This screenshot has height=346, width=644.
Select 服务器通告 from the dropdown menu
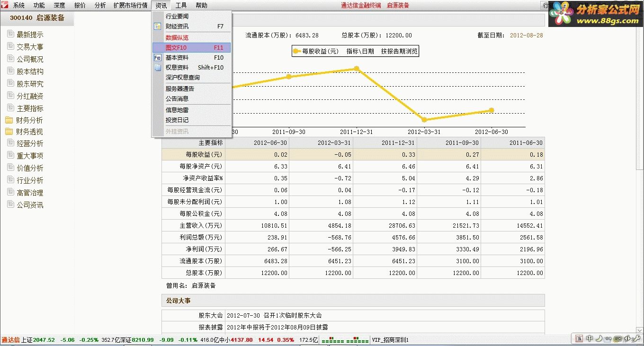(191, 89)
